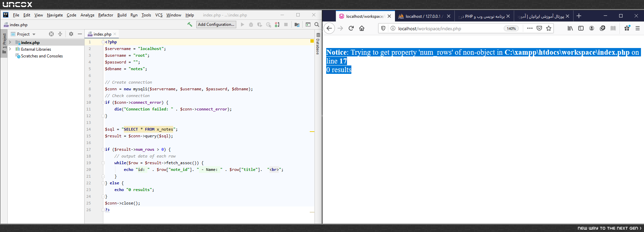Image resolution: width=644 pixels, height=232 pixels.
Task: Click the Save to Pocket icon
Action: coord(539,28)
